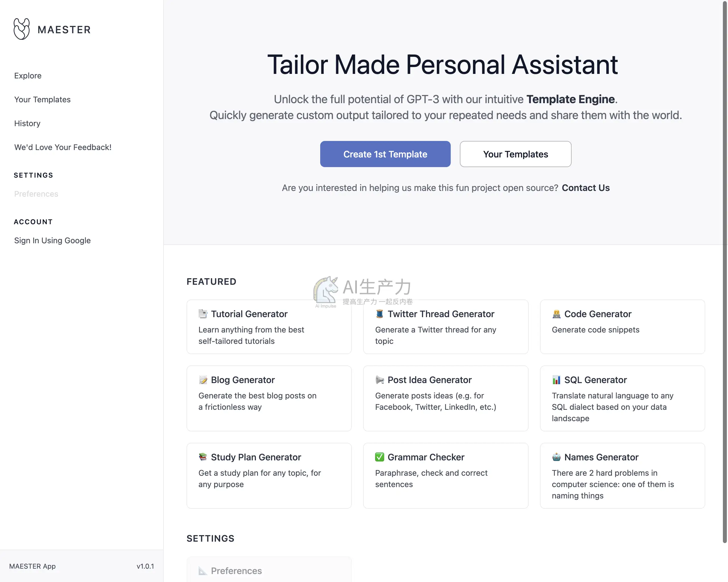The width and height of the screenshot is (728, 582).
Task: Click the Post Idea Generator megaphone icon
Action: pos(380,380)
